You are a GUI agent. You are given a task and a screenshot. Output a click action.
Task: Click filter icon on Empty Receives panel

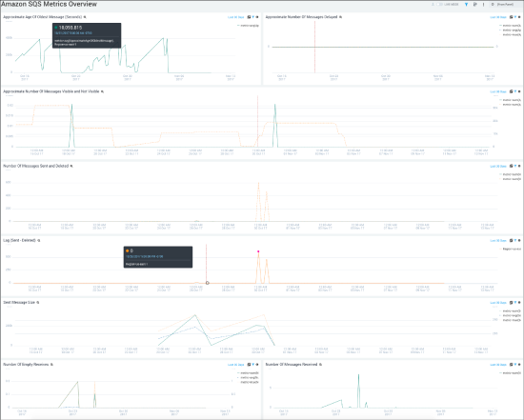click(253, 365)
